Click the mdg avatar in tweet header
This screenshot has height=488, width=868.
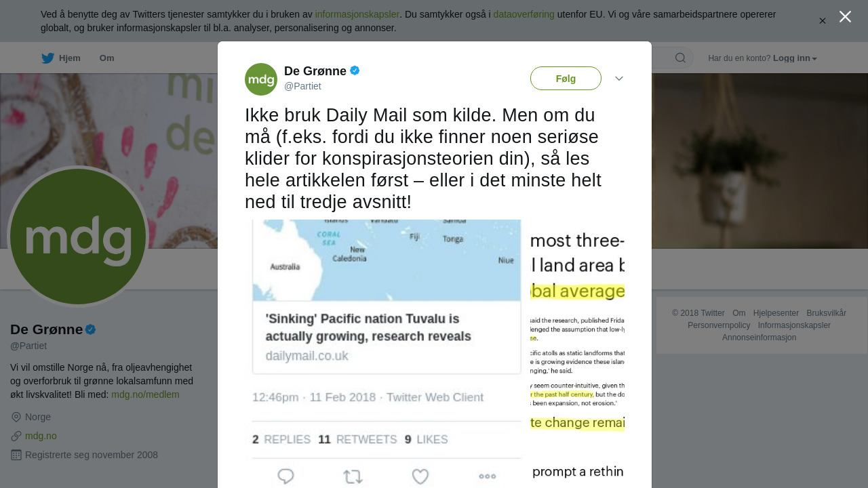261,79
